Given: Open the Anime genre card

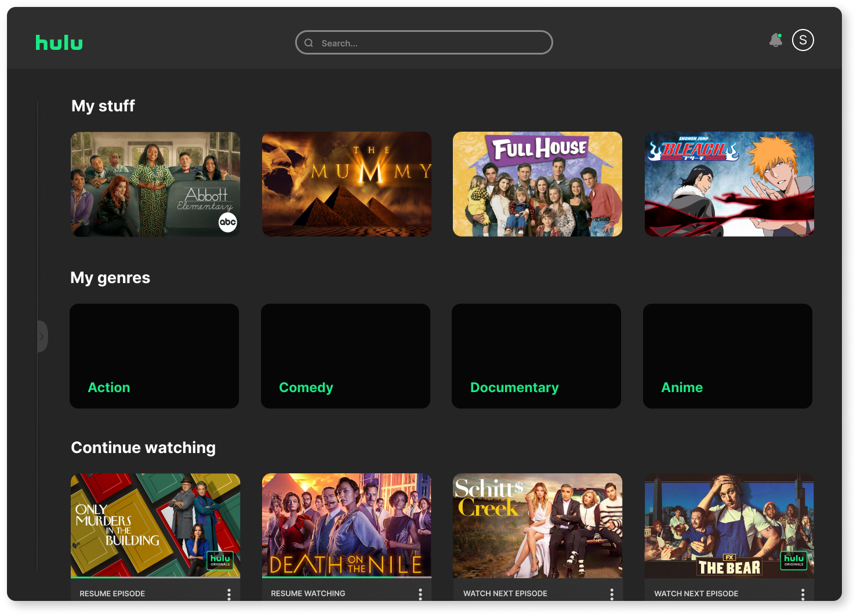Looking at the screenshot, I should pos(728,356).
